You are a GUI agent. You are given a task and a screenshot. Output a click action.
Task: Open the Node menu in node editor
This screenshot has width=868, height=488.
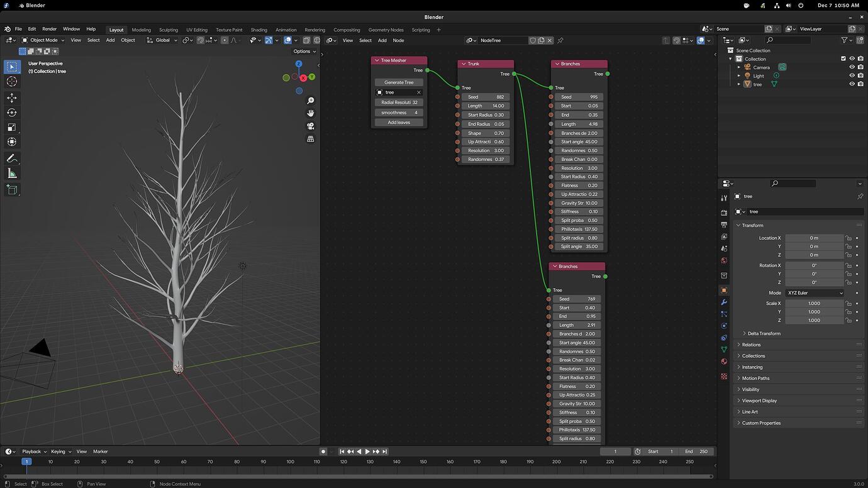click(398, 40)
